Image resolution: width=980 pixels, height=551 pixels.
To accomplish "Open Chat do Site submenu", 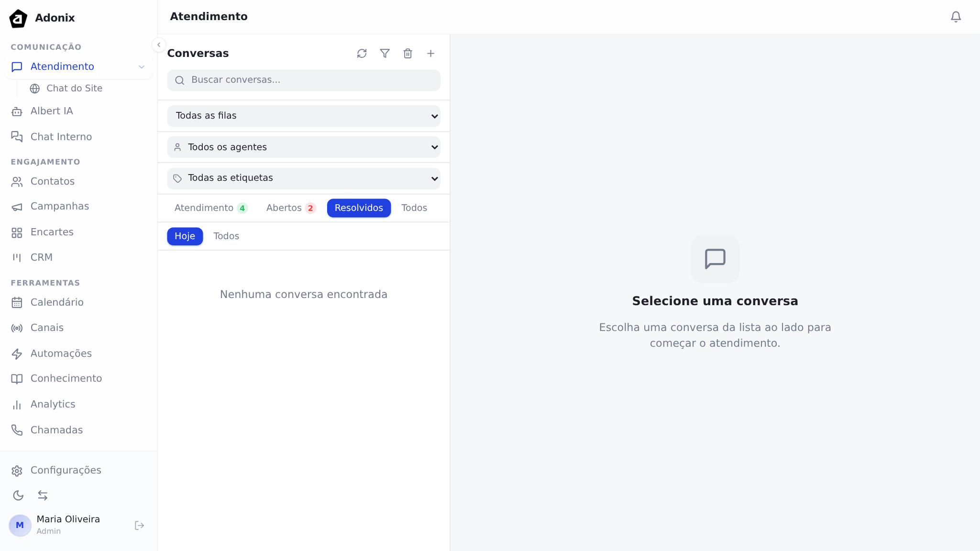I will click(74, 88).
